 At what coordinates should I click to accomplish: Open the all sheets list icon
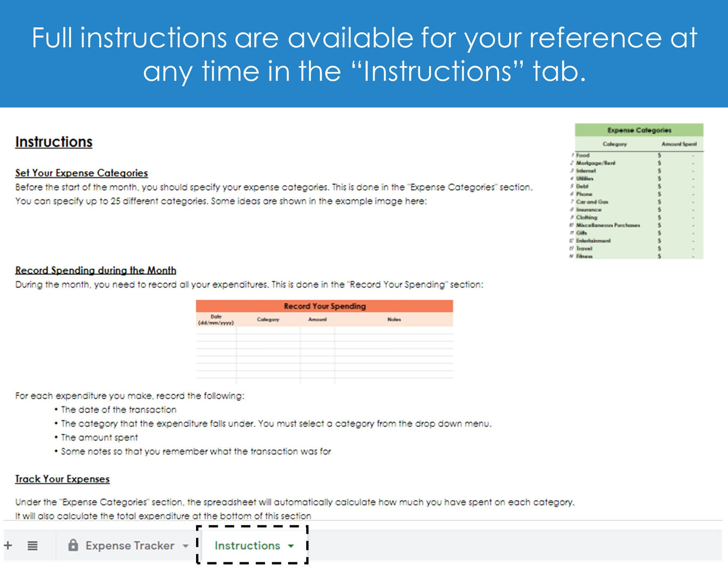tap(32, 545)
